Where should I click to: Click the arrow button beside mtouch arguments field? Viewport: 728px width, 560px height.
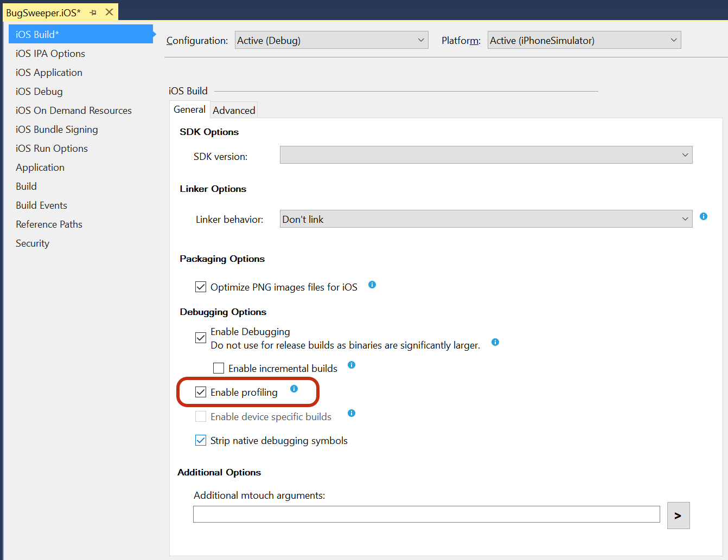(678, 515)
